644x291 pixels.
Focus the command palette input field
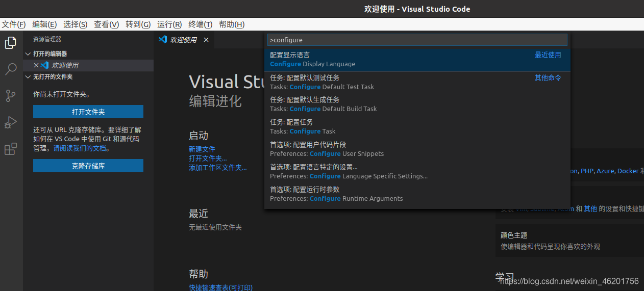tap(417, 40)
